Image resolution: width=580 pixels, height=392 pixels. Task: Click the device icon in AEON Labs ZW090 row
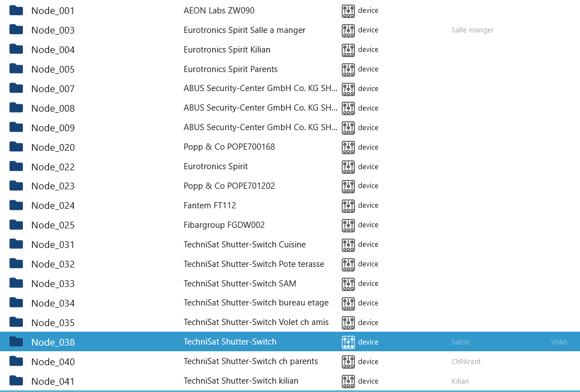[x=348, y=11]
